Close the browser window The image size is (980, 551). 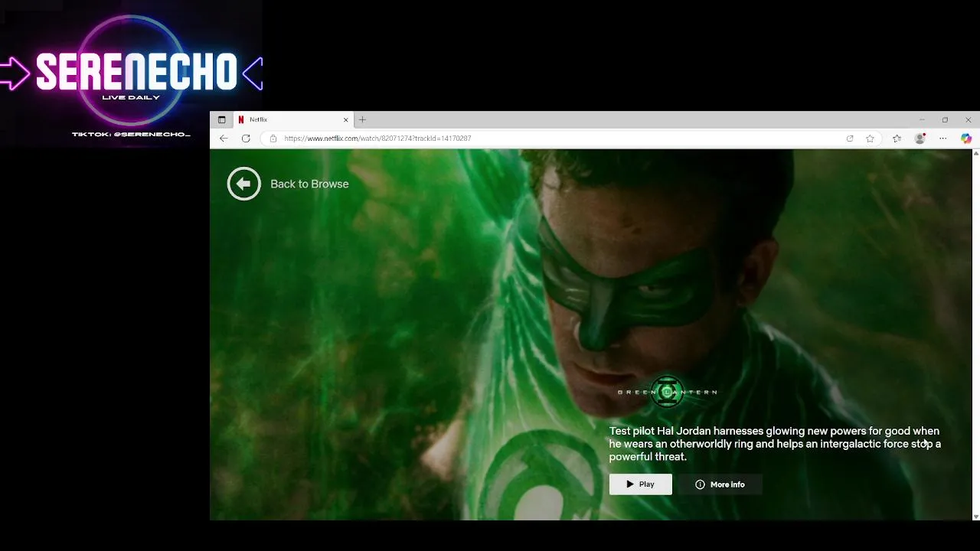coord(968,119)
